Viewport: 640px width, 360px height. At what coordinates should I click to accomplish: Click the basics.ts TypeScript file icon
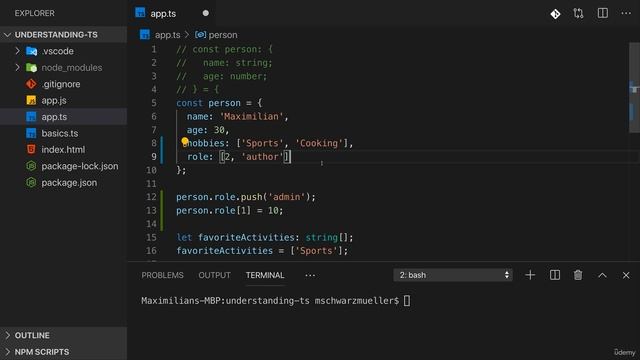tap(31, 133)
